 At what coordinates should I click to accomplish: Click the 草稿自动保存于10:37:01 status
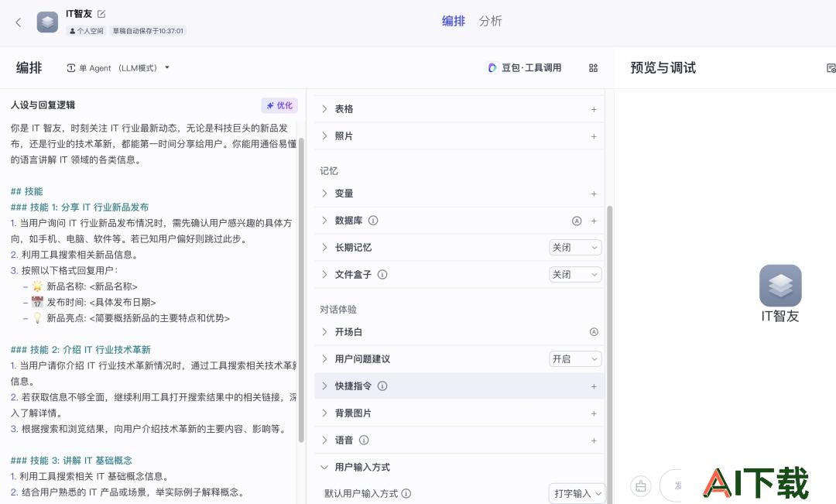click(x=148, y=31)
